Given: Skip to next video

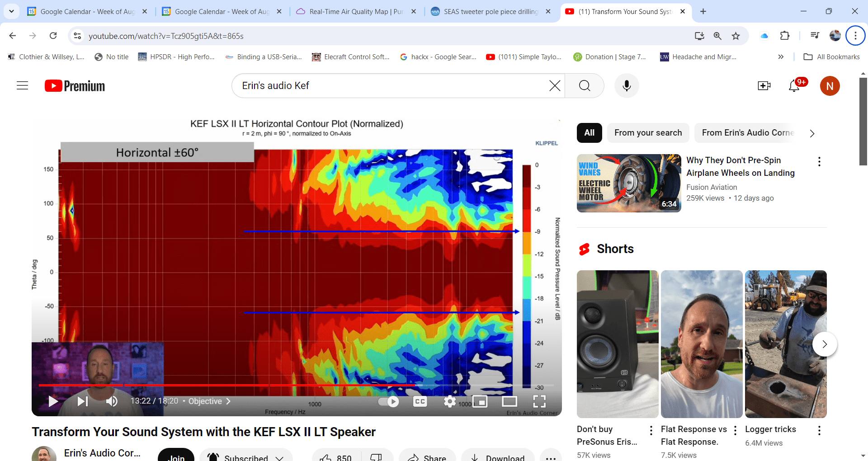Looking at the screenshot, I should click(x=83, y=401).
